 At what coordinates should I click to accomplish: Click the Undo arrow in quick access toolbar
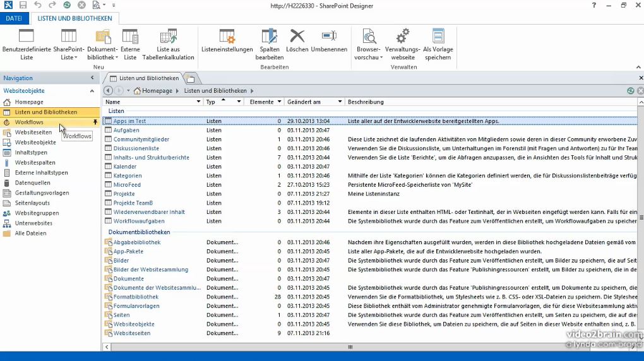[38, 5]
